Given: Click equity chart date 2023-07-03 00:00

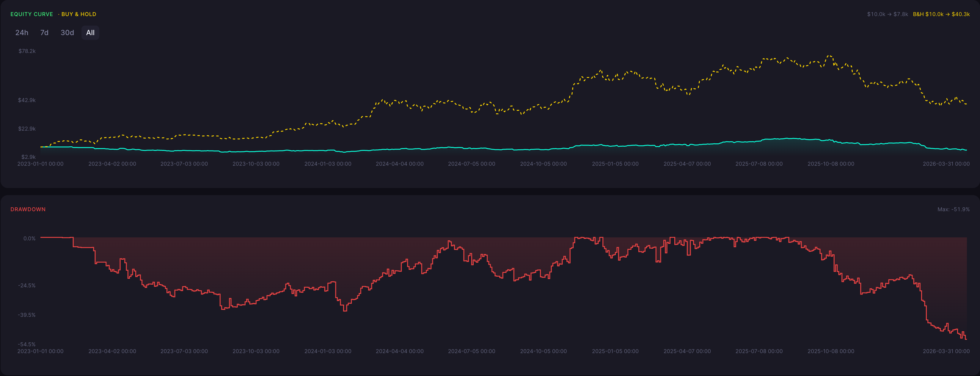Looking at the screenshot, I should (x=184, y=164).
